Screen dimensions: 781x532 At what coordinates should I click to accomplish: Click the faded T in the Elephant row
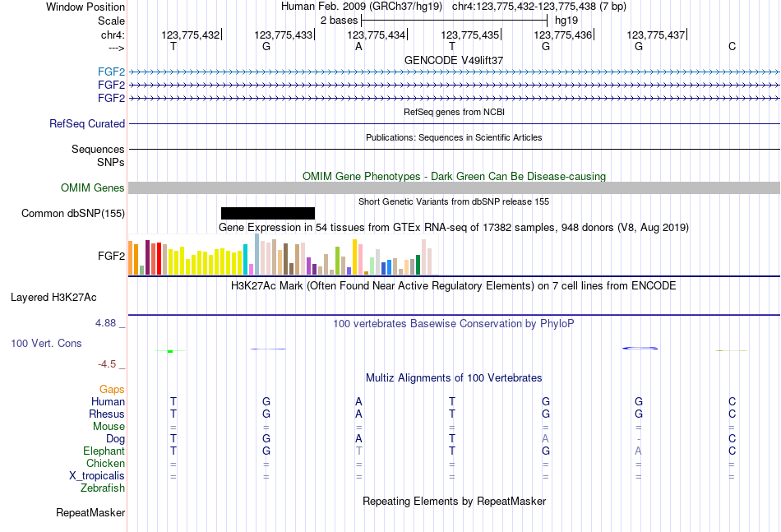(x=358, y=451)
